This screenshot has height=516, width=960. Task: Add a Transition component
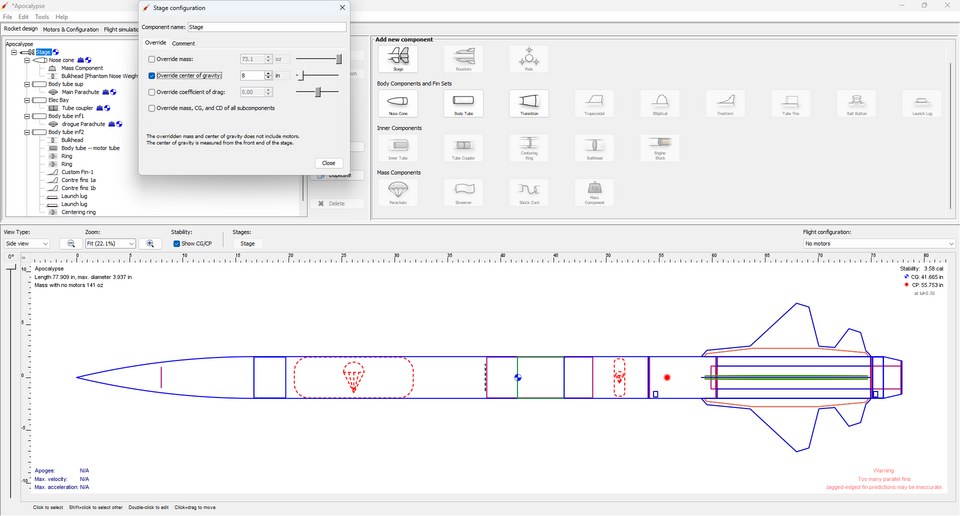click(x=528, y=104)
